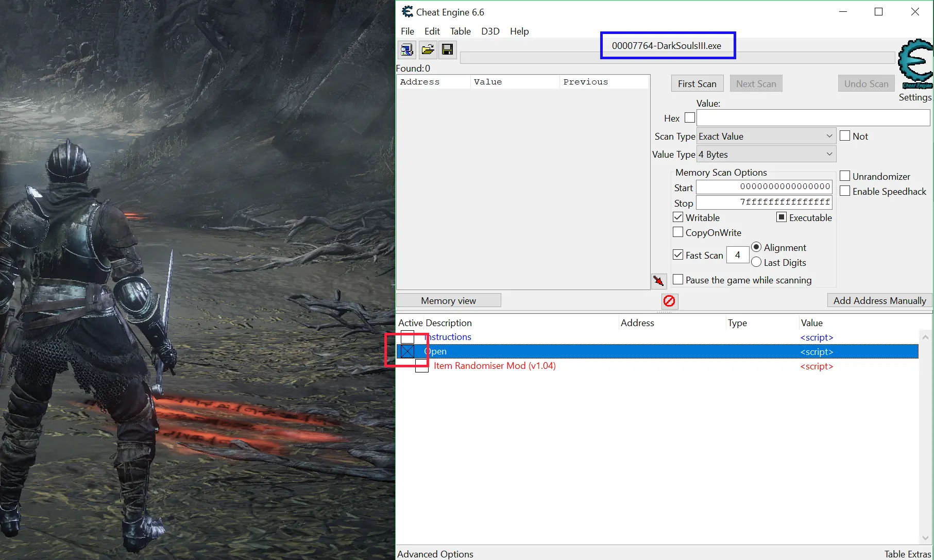
Task: Edit the Stop address field
Action: (764, 202)
